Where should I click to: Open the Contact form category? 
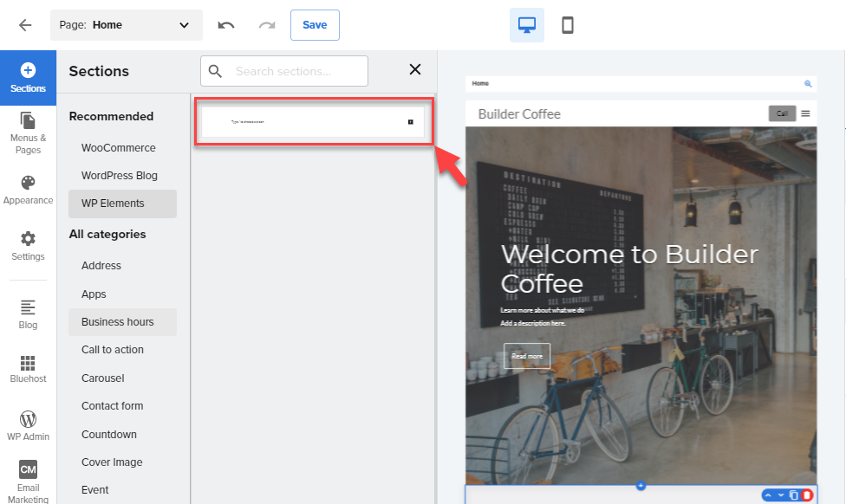112,406
